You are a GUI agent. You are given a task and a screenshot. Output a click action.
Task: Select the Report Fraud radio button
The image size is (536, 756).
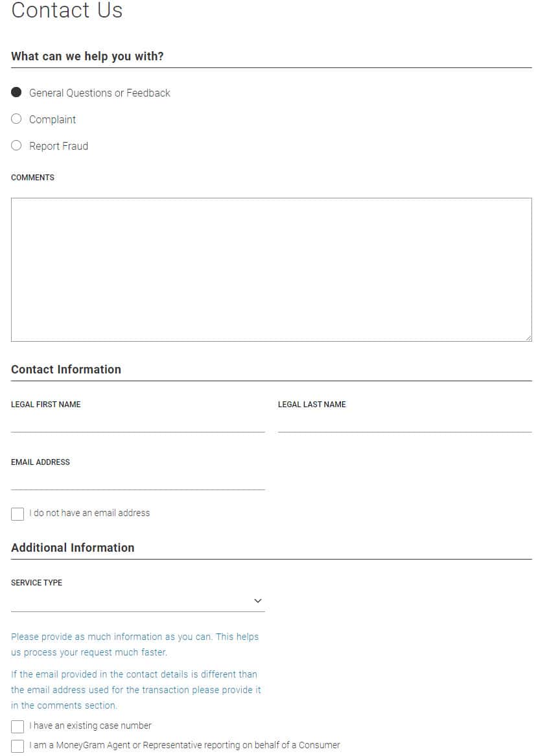coord(16,146)
